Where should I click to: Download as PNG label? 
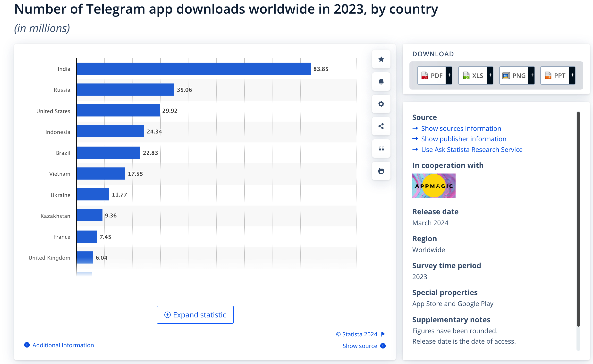pos(519,76)
